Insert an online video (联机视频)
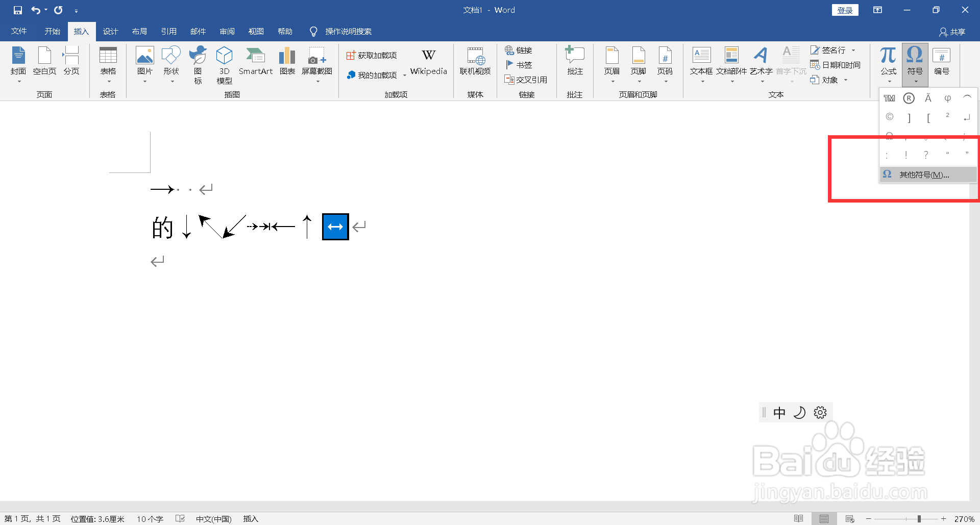 [475, 61]
